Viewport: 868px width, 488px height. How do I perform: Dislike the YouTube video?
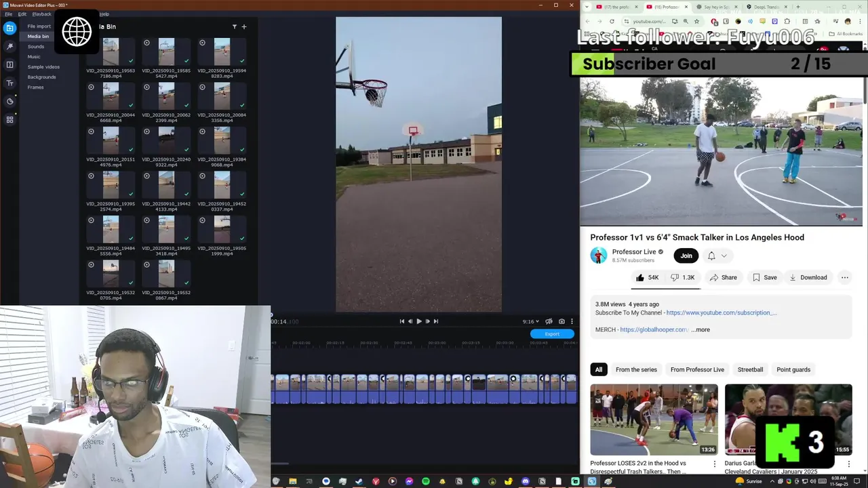[x=683, y=277]
